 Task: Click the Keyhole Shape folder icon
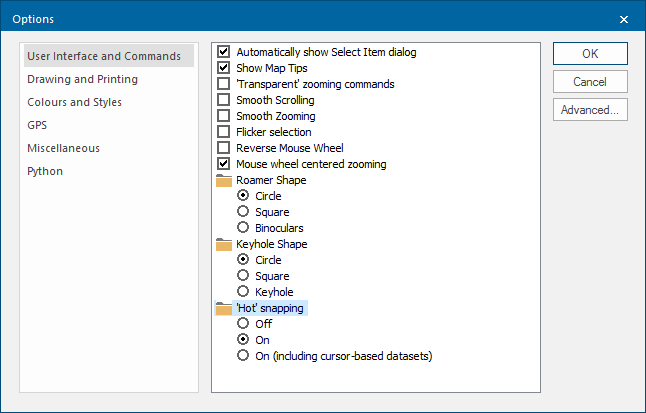pos(224,244)
